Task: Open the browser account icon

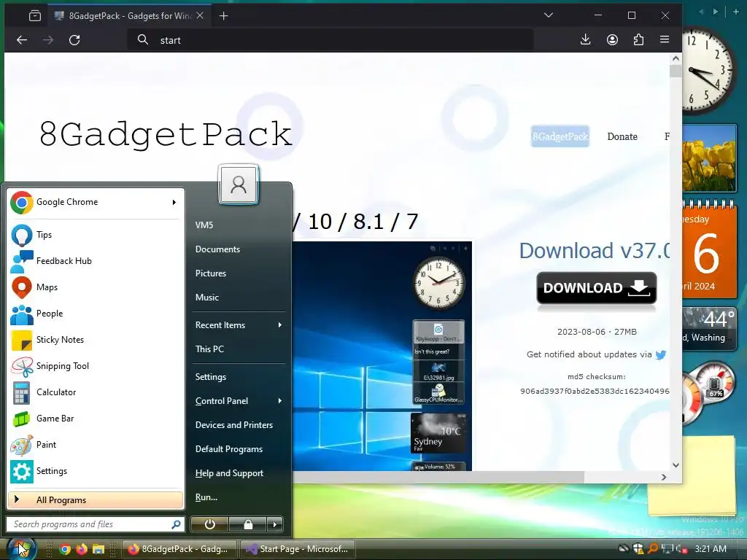Action: pos(612,39)
